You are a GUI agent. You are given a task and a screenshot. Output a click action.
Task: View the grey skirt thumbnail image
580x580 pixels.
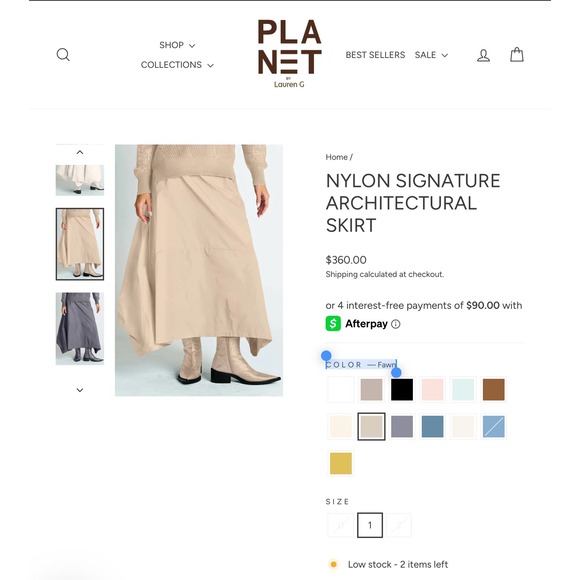click(80, 328)
